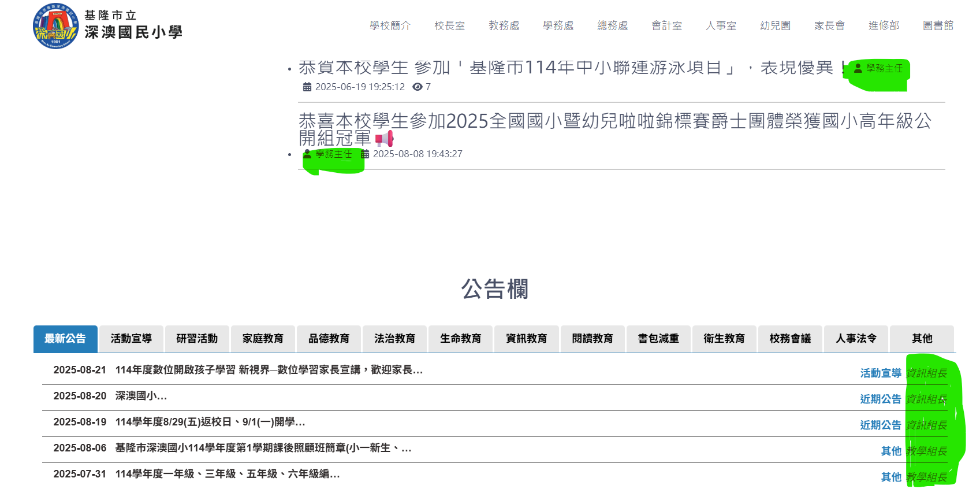Click timestamp 2025-06-19 19:25:12
This screenshot has width=980, height=489.
point(360,87)
